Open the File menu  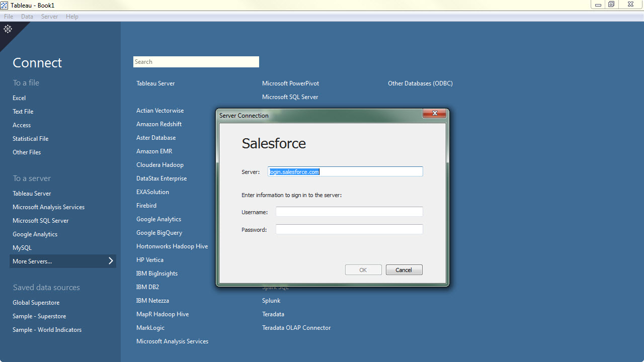point(9,17)
